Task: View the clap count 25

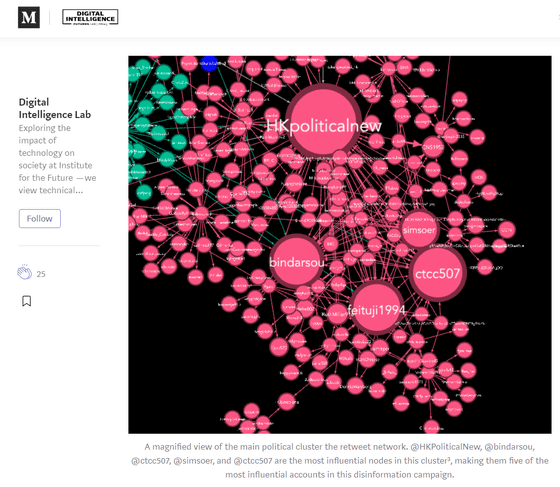Action: [x=41, y=274]
